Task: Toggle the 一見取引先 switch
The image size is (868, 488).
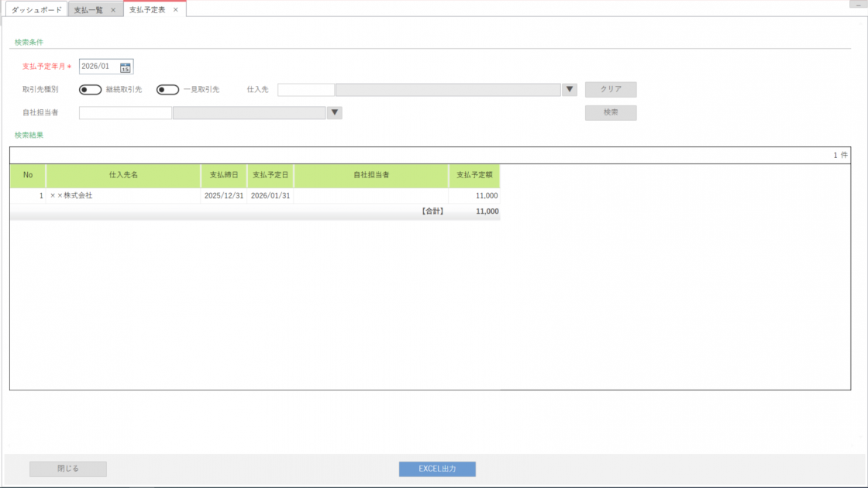Action: coord(167,90)
